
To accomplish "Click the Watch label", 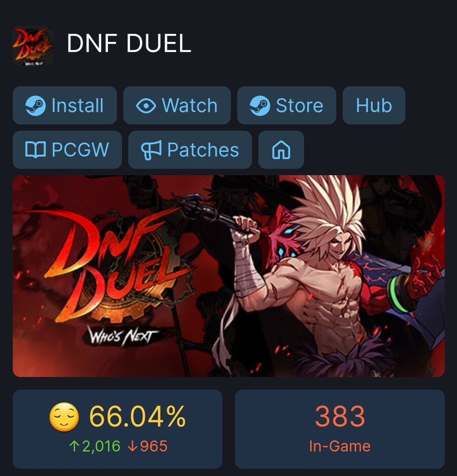I will tap(189, 106).
